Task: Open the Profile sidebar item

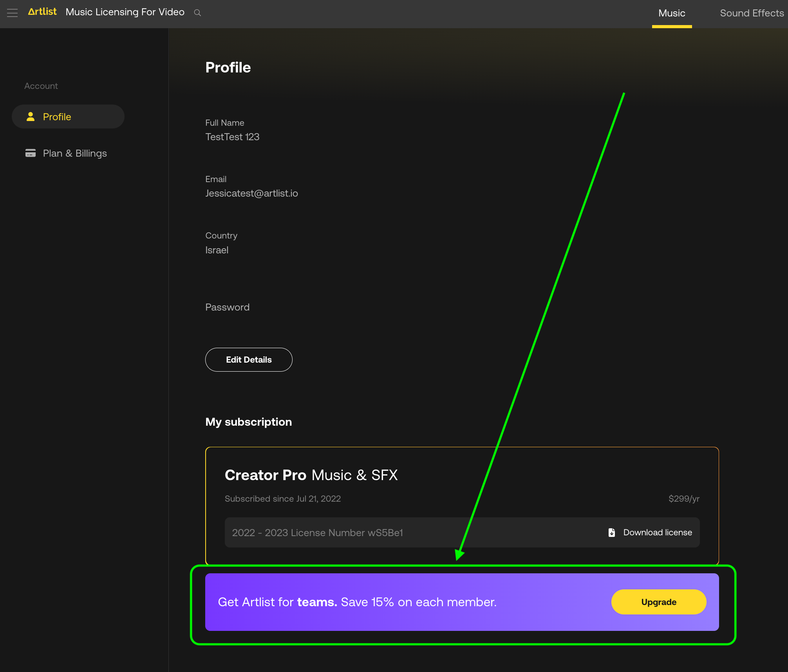Action: click(57, 117)
